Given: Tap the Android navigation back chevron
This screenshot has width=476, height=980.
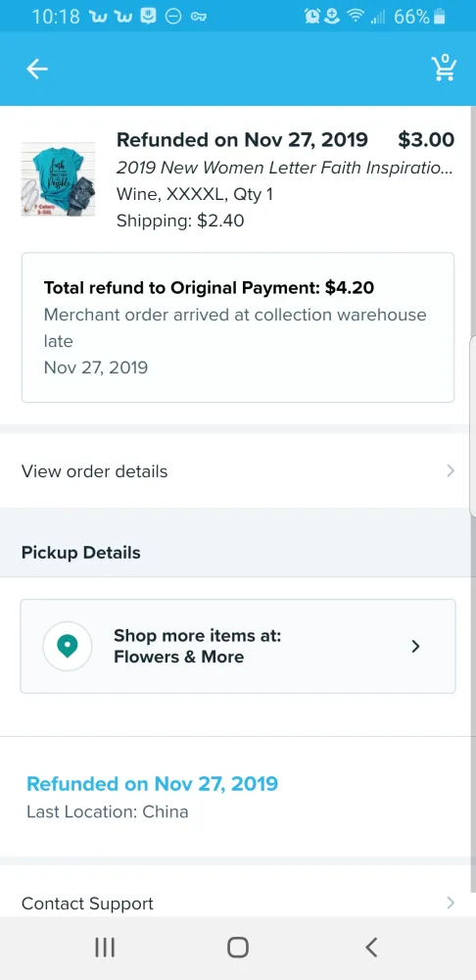Looking at the screenshot, I should (x=371, y=948).
